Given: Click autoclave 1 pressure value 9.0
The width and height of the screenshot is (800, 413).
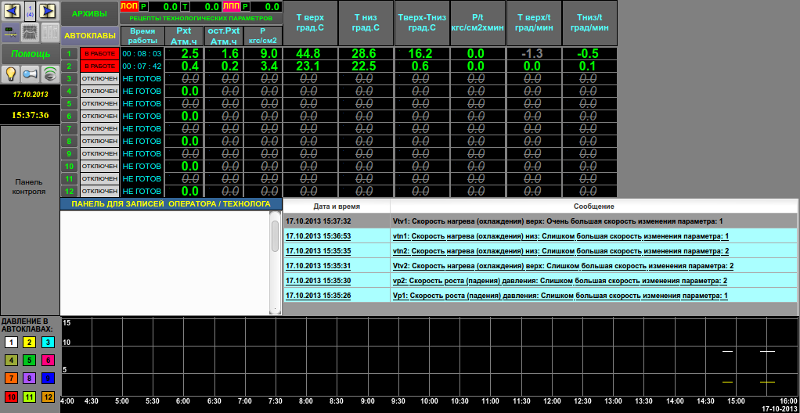Looking at the screenshot, I should 263,53.
